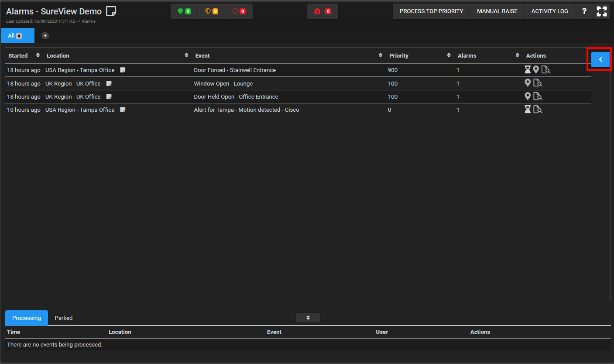The height and width of the screenshot is (364, 614).
Task: Toggle fullscreen mode icon
Action: click(x=602, y=11)
